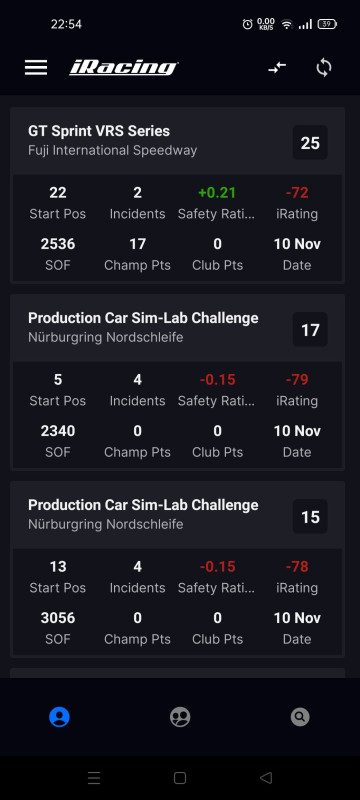Tap finish position badge 25
This screenshot has height=800, width=360.
(x=310, y=142)
